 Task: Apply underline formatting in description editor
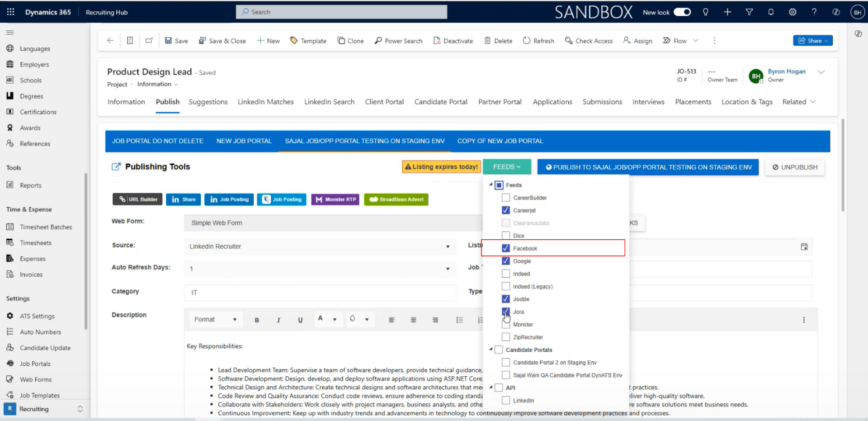pos(300,320)
